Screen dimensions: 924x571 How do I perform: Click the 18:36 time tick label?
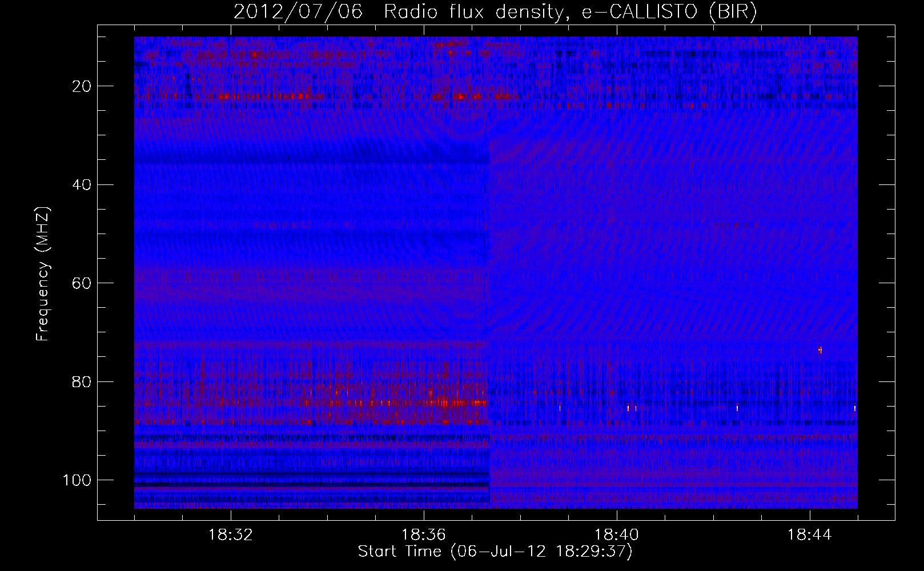424,535
